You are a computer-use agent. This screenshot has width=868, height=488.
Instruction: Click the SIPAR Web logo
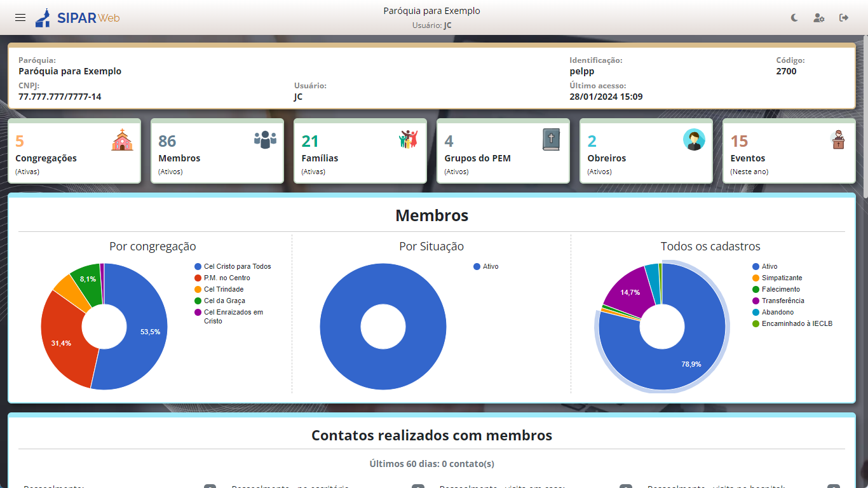pyautogui.click(x=78, y=18)
